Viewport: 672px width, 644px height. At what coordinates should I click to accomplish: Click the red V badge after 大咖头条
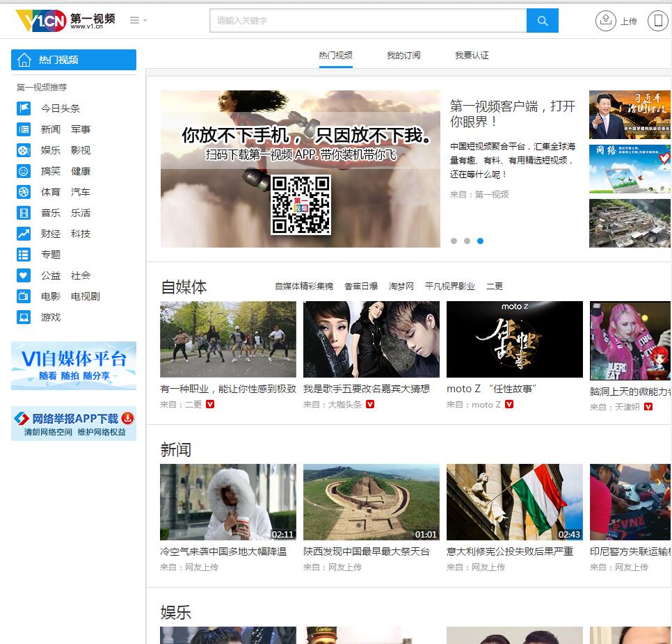coord(370,404)
